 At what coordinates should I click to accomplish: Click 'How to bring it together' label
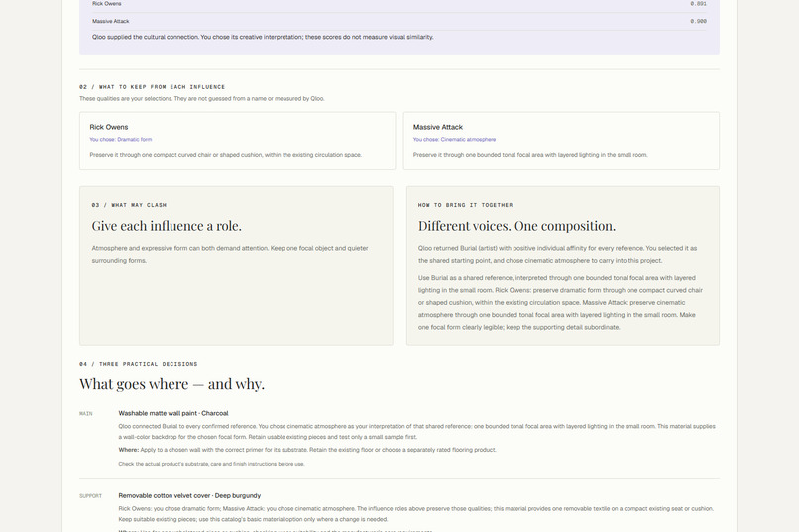point(465,205)
